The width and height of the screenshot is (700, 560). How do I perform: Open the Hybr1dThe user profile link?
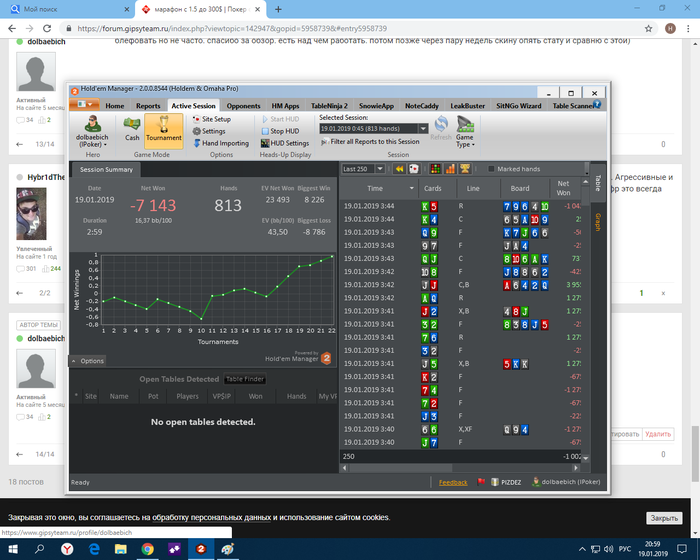[46, 177]
